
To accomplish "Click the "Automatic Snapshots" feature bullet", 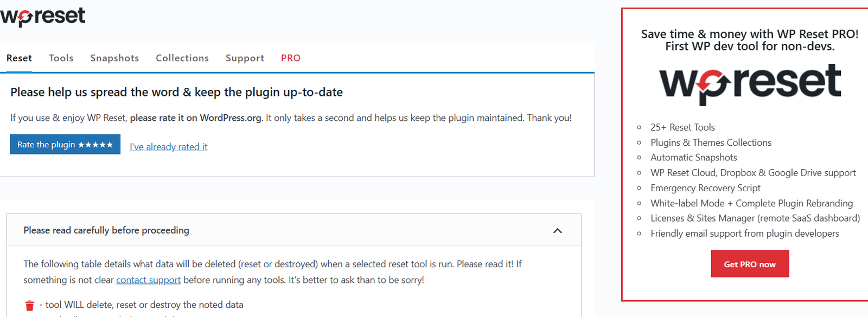I will [x=693, y=157].
